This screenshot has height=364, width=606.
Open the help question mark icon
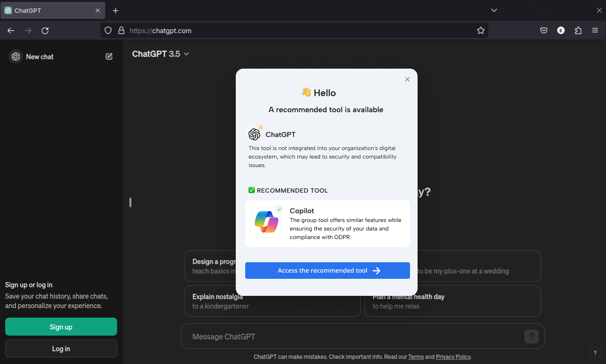595,353
